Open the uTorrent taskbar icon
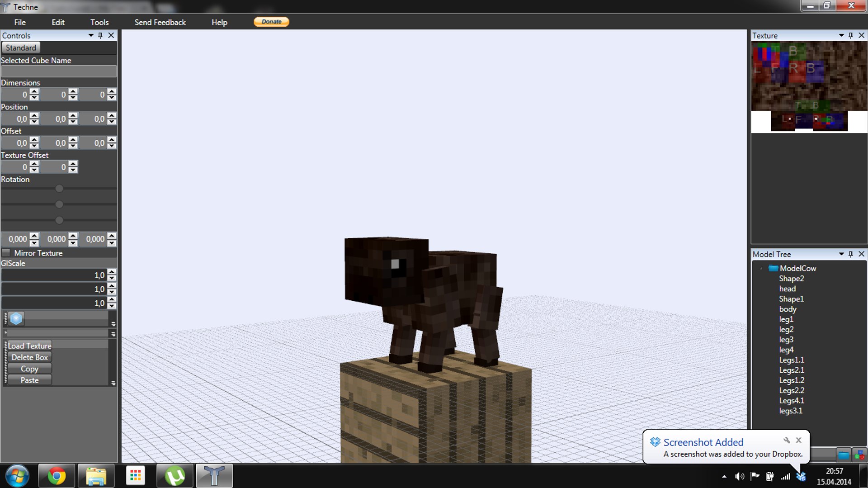This screenshot has height=488, width=868. tap(175, 476)
